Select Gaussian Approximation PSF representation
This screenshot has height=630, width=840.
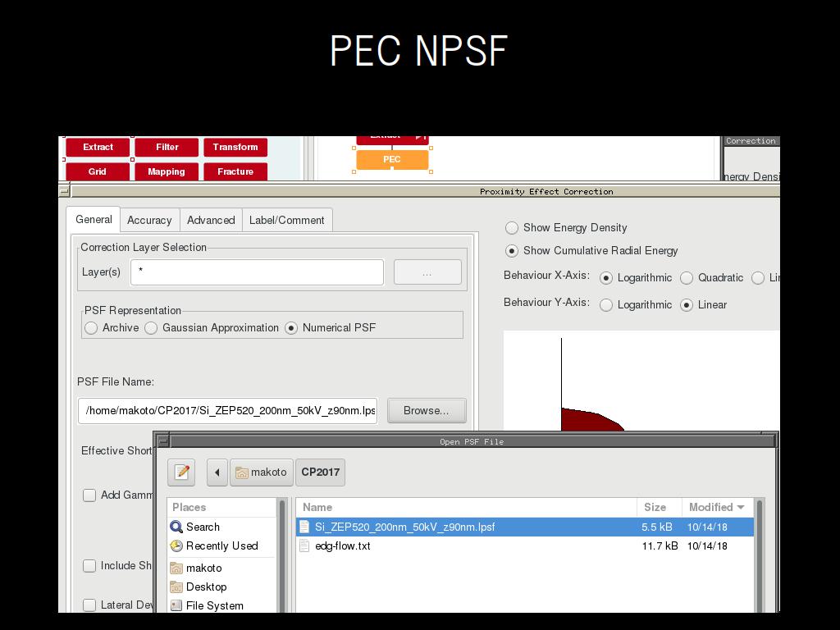pos(151,328)
